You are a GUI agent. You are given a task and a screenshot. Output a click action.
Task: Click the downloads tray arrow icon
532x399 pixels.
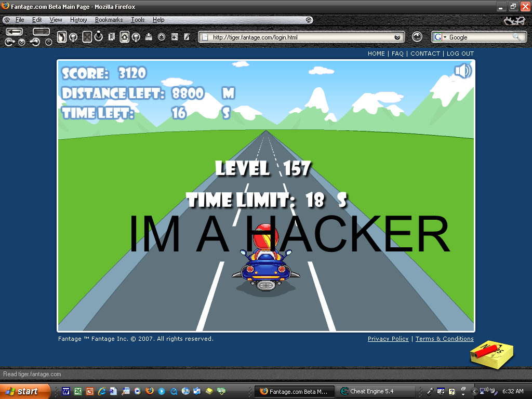[x=149, y=37]
